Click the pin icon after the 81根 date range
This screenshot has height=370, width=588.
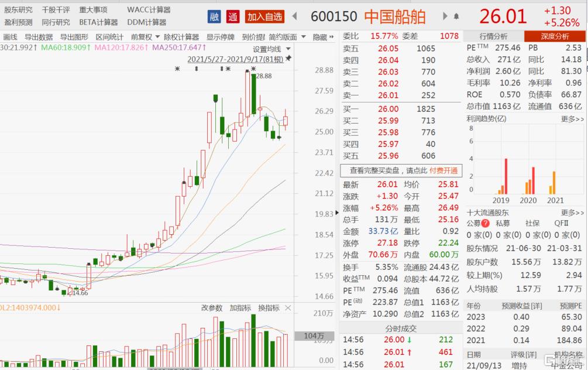pos(288,59)
